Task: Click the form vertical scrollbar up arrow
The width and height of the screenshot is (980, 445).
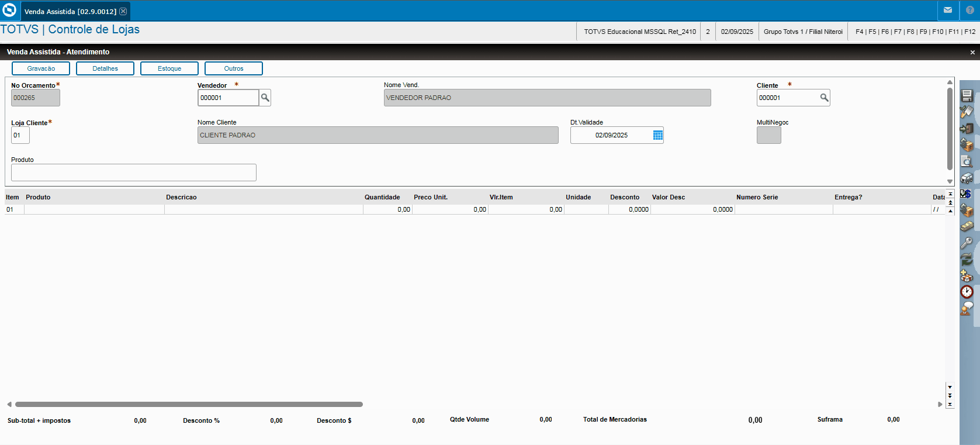Action: click(x=950, y=82)
